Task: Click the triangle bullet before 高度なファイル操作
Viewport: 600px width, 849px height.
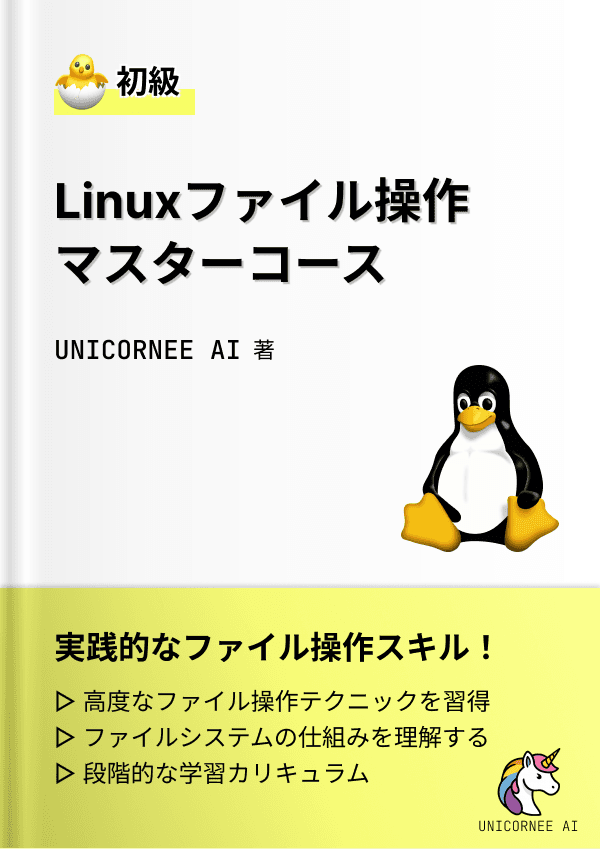Action: click(x=65, y=702)
